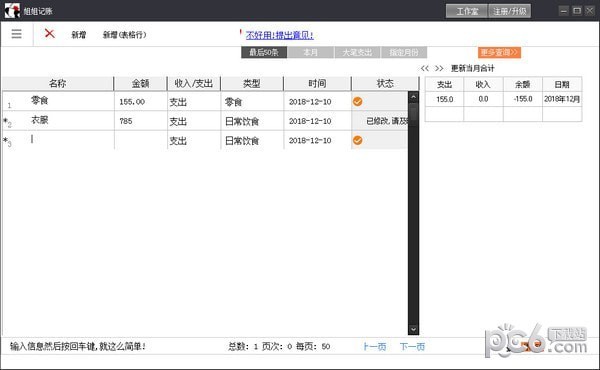Select the 指定月份 filter tab
The image size is (600, 370).
[x=404, y=52]
